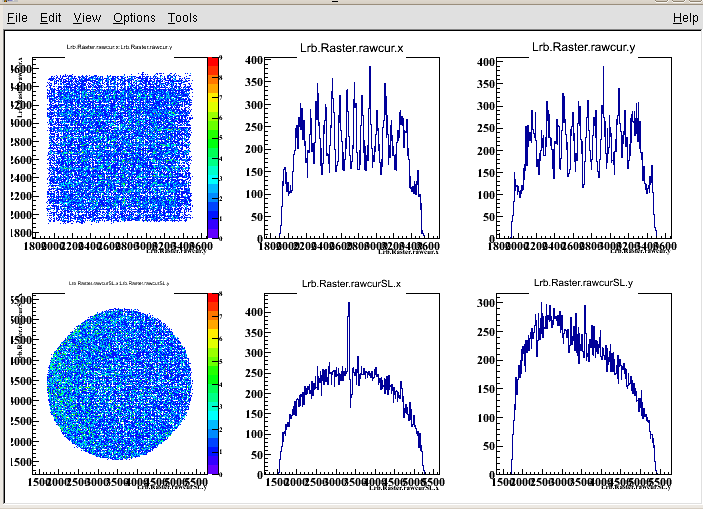This screenshot has width=703, height=509.
Task: Select the Lrb.Raster.rawcurSL.y histogram title
Action: pyautogui.click(x=583, y=283)
